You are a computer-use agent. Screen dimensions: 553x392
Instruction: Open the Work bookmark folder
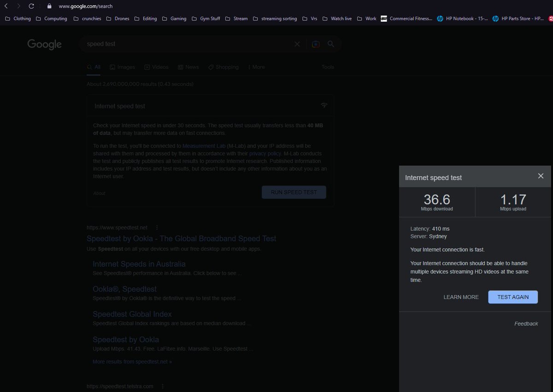click(366, 19)
